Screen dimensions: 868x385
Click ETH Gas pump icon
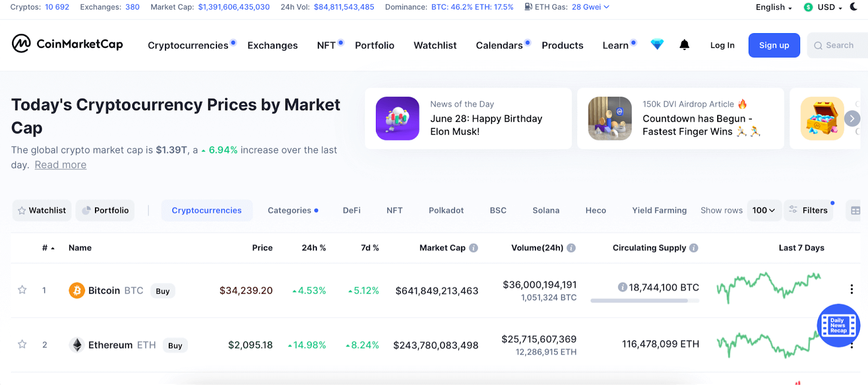tap(528, 7)
